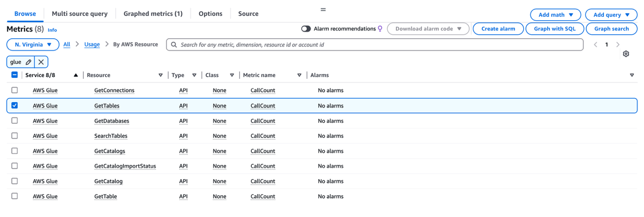Go to next page arrow
The image size is (644, 217).
(618, 45)
